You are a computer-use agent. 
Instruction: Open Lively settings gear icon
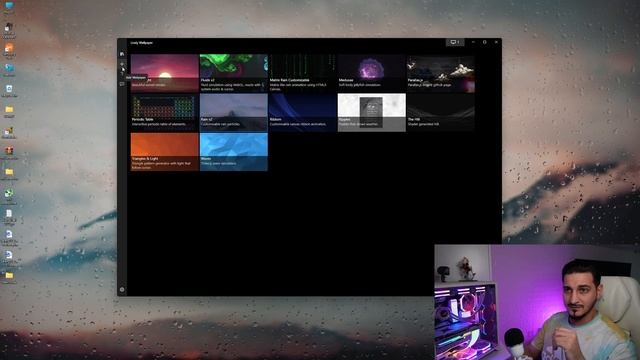pos(122,289)
